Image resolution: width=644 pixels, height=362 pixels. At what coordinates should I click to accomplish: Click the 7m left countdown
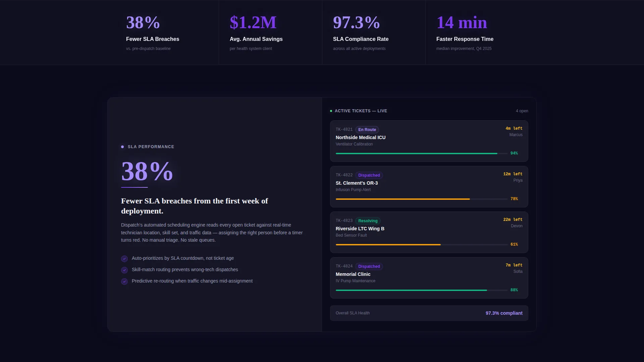(514, 265)
